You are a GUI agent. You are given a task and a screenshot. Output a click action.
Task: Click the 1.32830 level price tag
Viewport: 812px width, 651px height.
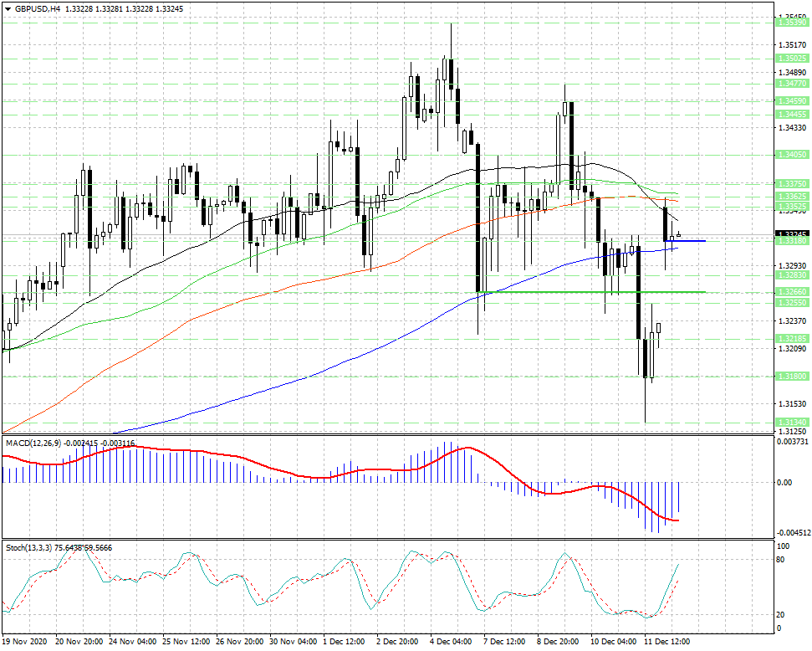tap(792, 275)
